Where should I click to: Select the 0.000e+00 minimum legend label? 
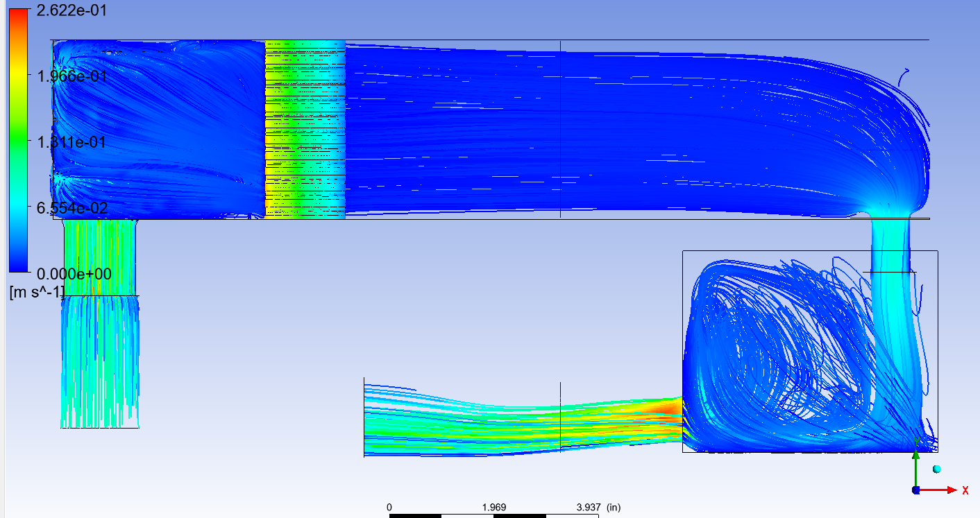click(x=68, y=273)
